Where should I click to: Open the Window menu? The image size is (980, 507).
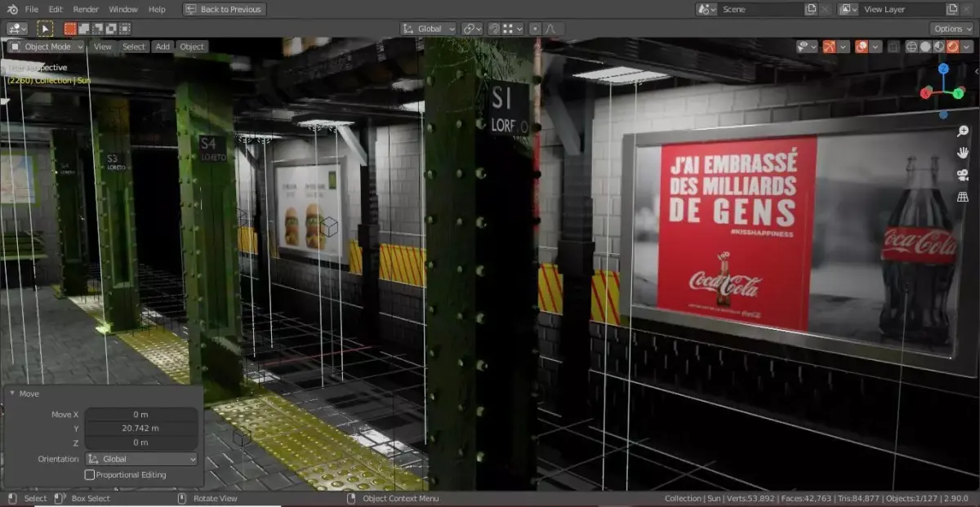(123, 9)
